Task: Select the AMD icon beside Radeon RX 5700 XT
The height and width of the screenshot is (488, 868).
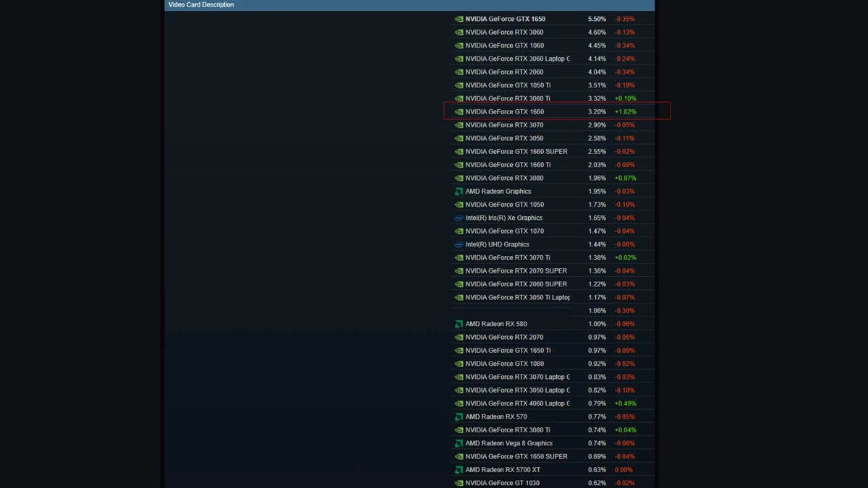Action: point(459,470)
